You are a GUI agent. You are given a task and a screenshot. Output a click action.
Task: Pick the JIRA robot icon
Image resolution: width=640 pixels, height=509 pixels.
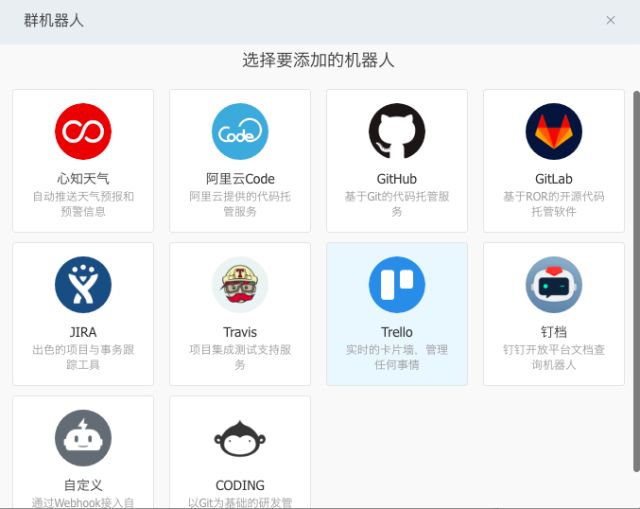tap(83, 285)
